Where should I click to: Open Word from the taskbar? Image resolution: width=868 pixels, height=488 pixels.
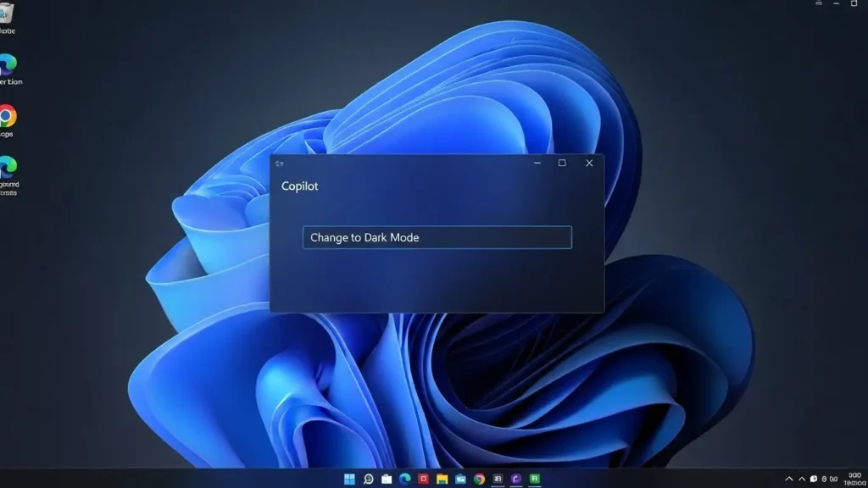[x=498, y=478]
